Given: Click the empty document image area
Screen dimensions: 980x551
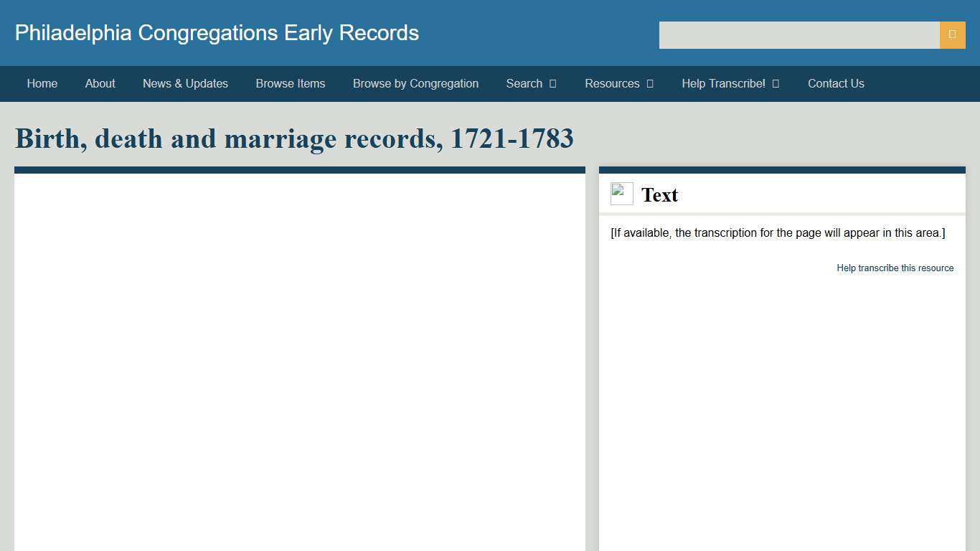Looking at the screenshot, I should coord(299,359).
